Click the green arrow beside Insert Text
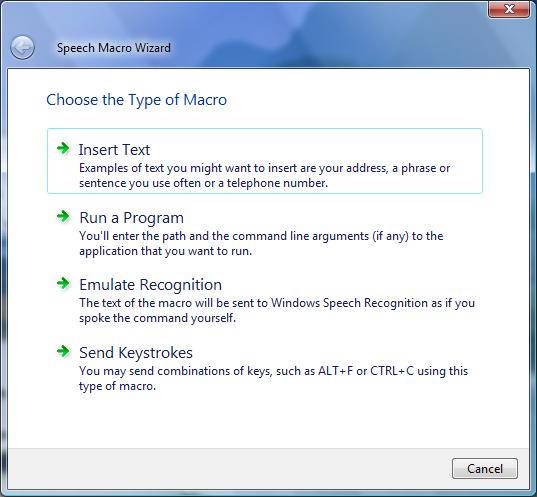Viewport: 537px width, 497px height. point(63,148)
